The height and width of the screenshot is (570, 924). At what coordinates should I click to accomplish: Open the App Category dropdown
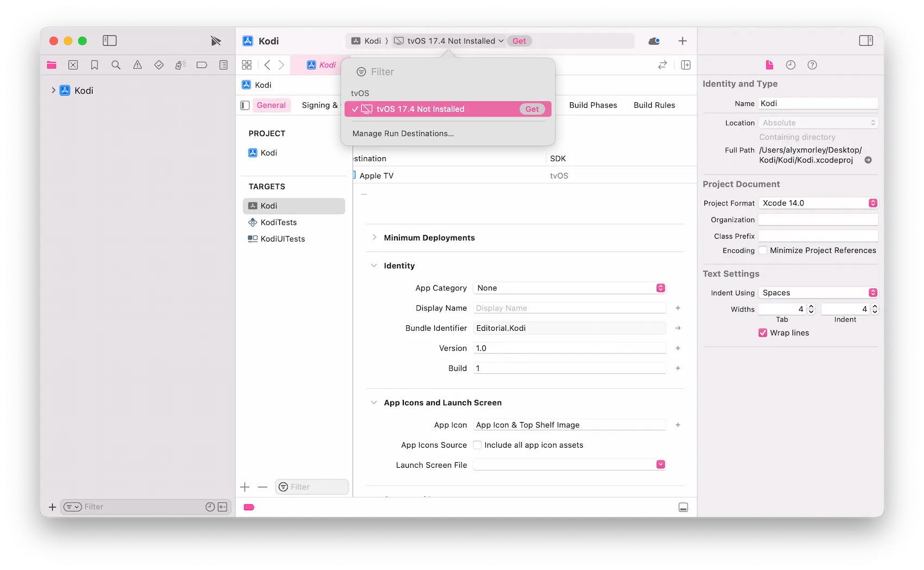[570, 288]
